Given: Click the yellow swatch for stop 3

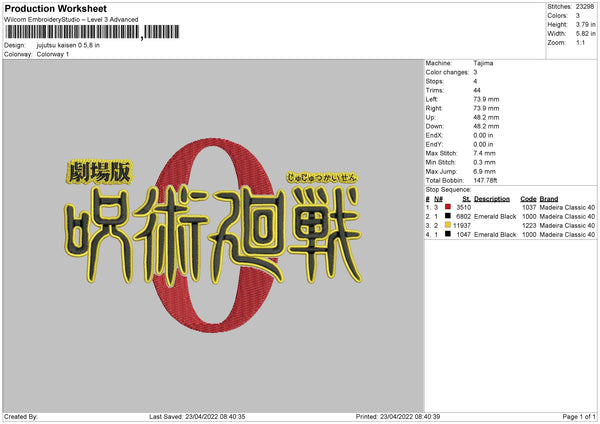Looking at the screenshot, I should click(448, 225).
